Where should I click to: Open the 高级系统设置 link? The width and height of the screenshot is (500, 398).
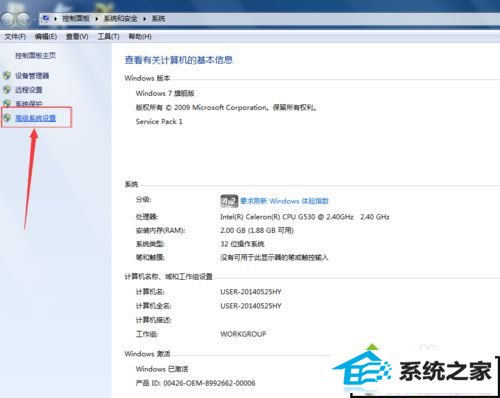click(35, 118)
